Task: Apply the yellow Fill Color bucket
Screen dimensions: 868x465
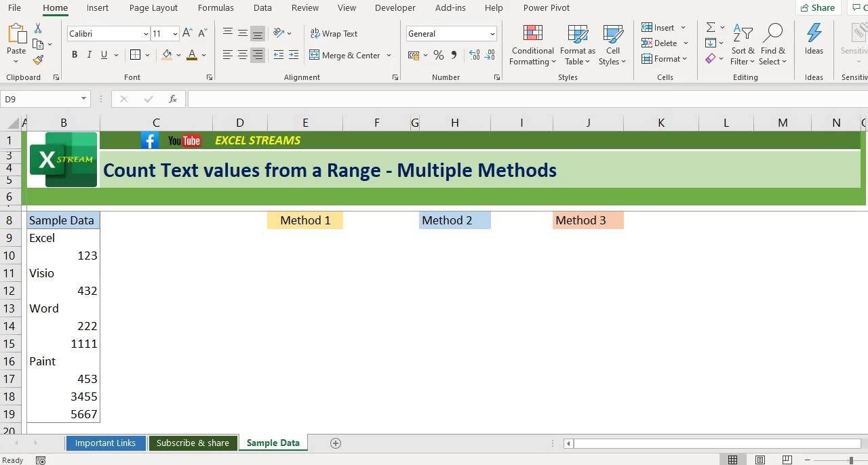Action: pyautogui.click(x=167, y=55)
